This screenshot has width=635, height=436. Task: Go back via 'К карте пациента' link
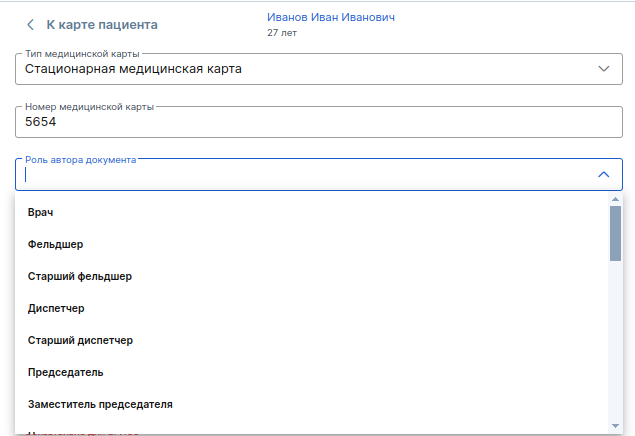tap(101, 24)
